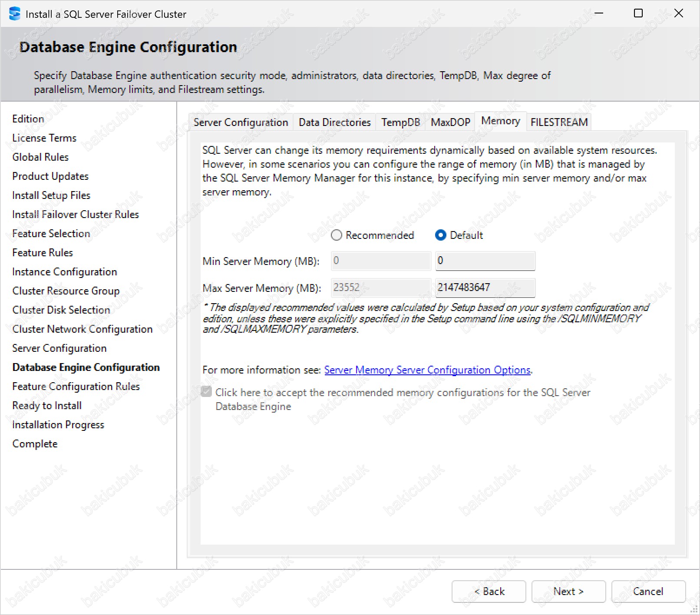The image size is (700, 615).
Task: Select the Default memory radio button
Action: [440, 235]
